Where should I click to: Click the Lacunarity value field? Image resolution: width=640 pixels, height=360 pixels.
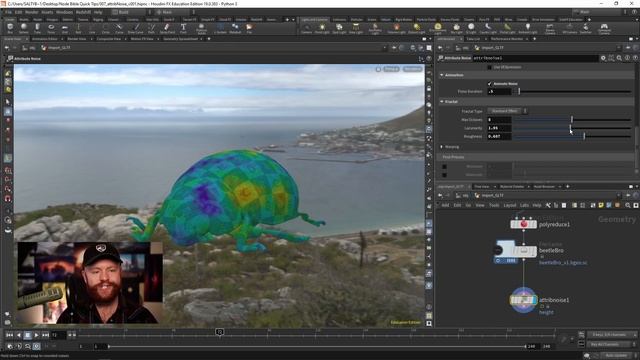(499, 128)
